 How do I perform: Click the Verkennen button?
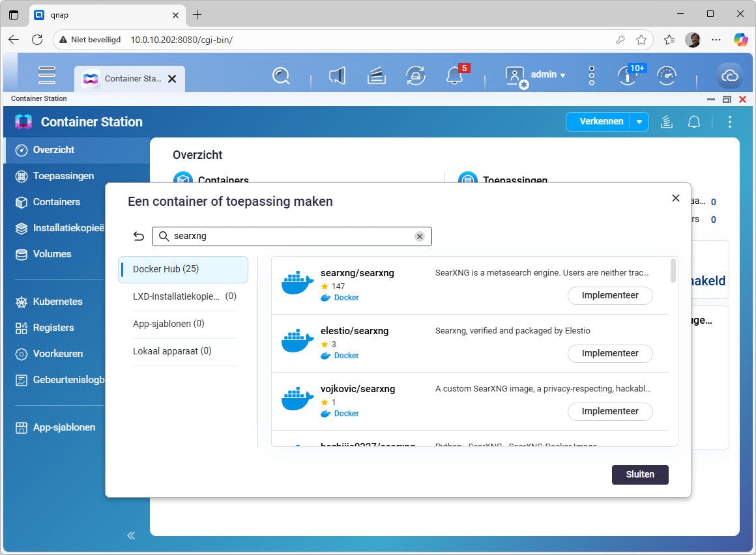click(x=601, y=121)
